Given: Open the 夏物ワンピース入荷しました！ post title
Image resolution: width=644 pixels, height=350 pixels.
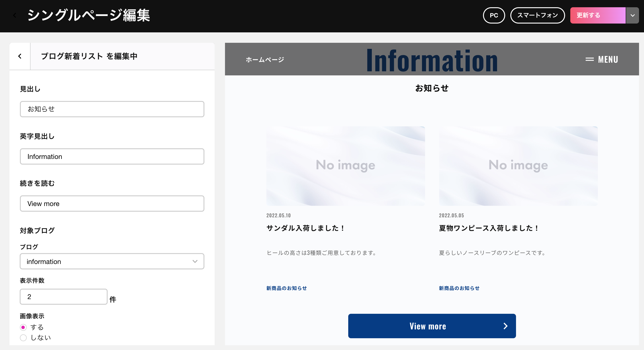Looking at the screenshot, I should pyautogui.click(x=489, y=228).
